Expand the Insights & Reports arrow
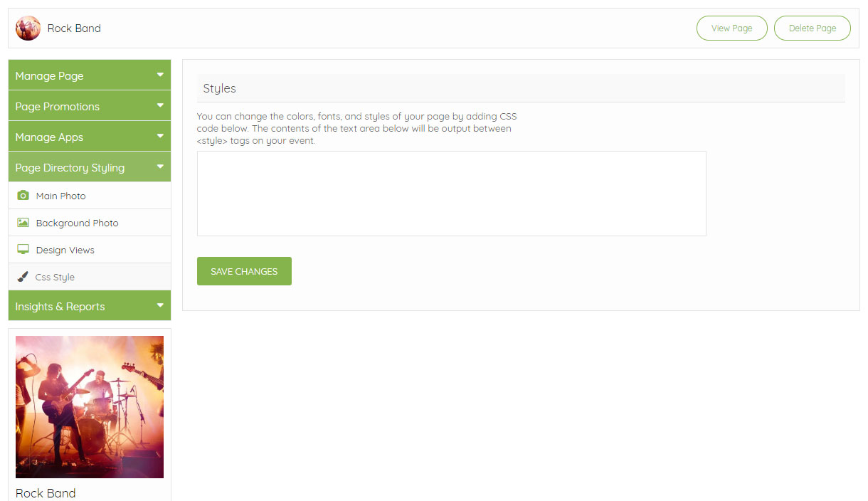Viewport: 868px width, 501px height. (160, 305)
